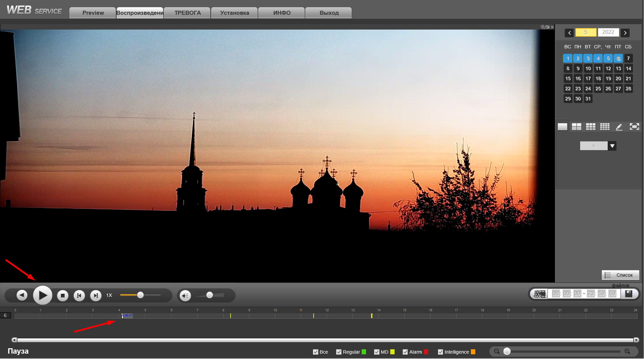
Task: Save the clip with the floppy disk icon
Action: (x=629, y=294)
